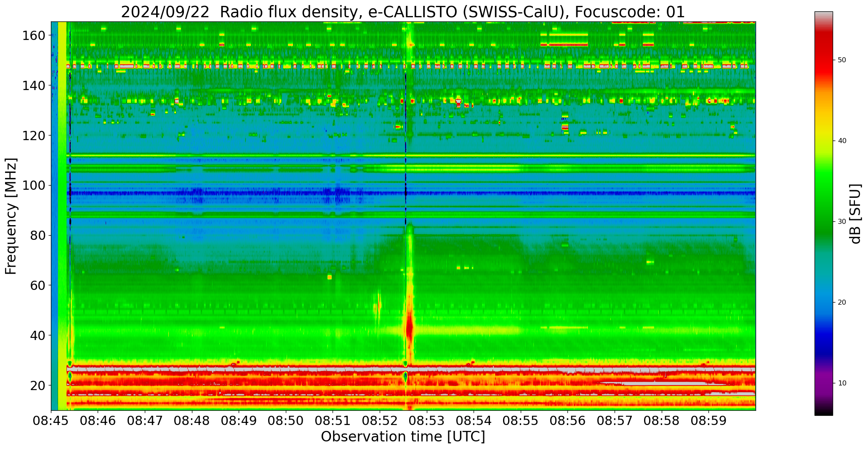
Task: Click the colorbar tick label 30
Action: click(x=841, y=221)
